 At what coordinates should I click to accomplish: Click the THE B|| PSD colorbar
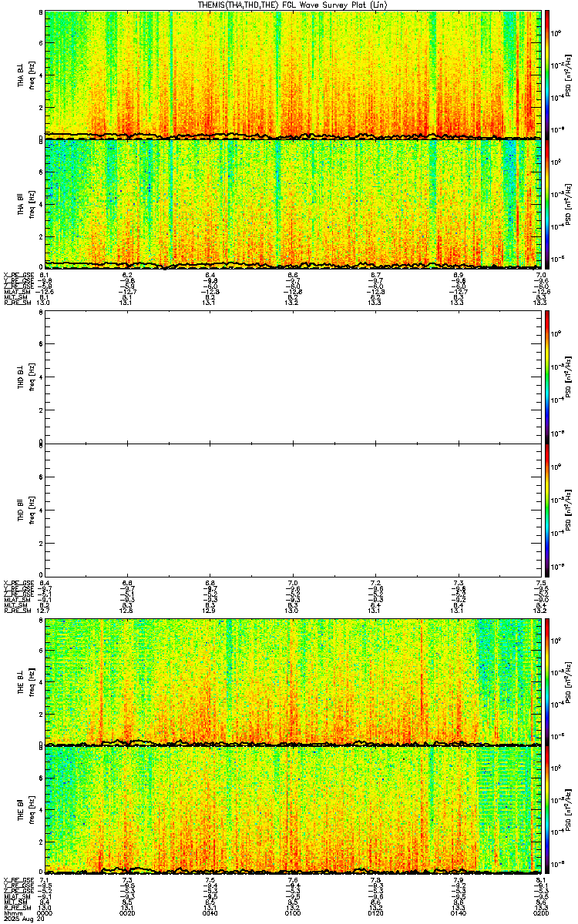pos(547,811)
